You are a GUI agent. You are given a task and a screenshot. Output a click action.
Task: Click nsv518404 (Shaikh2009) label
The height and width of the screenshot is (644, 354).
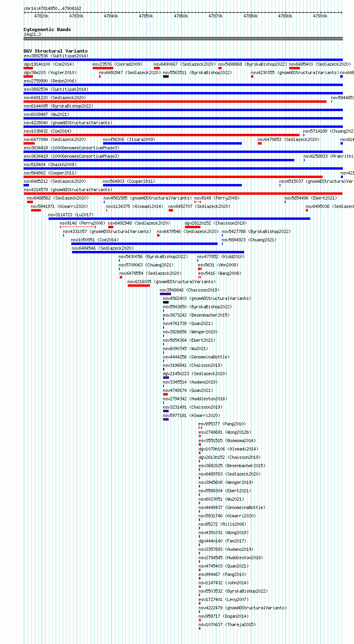point(50,164)
